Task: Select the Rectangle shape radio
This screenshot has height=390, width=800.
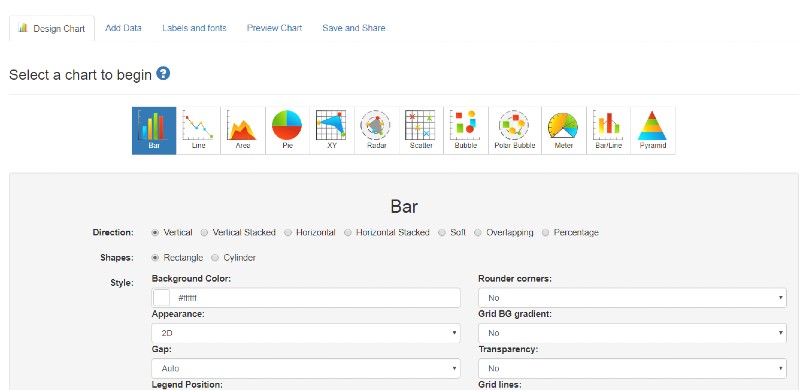Action: point(155,258)
